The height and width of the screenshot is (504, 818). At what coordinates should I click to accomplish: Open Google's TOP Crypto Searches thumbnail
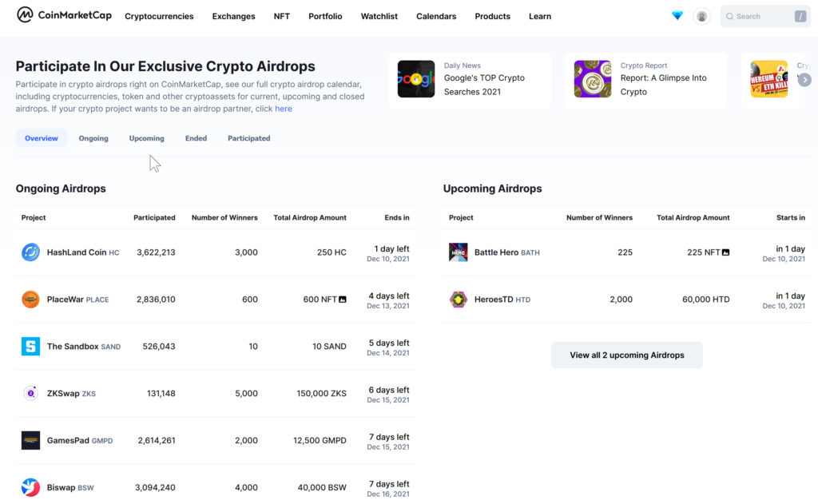(416, 79)
